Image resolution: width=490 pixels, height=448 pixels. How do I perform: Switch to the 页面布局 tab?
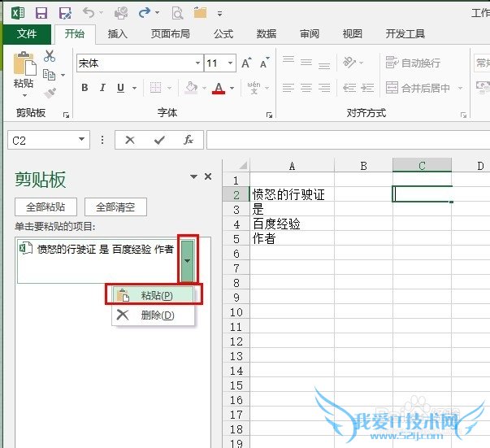(171, 34)
